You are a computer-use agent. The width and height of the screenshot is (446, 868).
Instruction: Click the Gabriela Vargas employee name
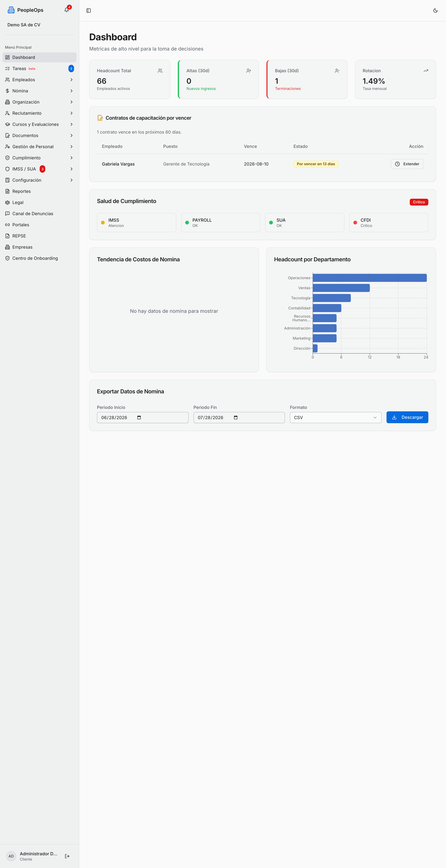(118, 164)
